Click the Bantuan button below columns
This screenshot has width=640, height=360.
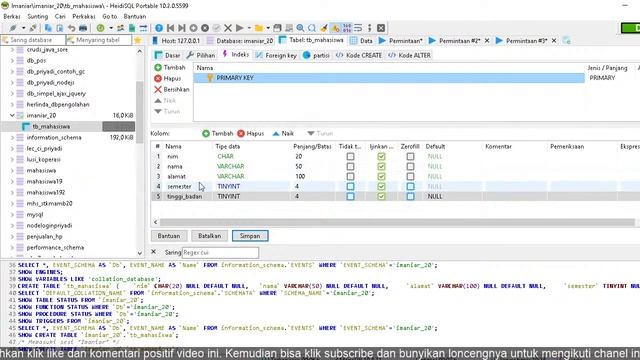169,236
